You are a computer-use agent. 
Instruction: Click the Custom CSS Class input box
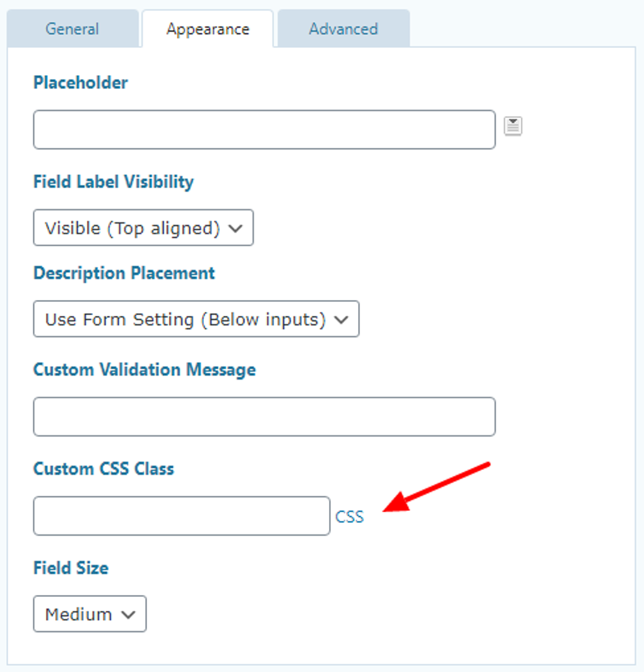pyautogui.click(x=181, y=516)
